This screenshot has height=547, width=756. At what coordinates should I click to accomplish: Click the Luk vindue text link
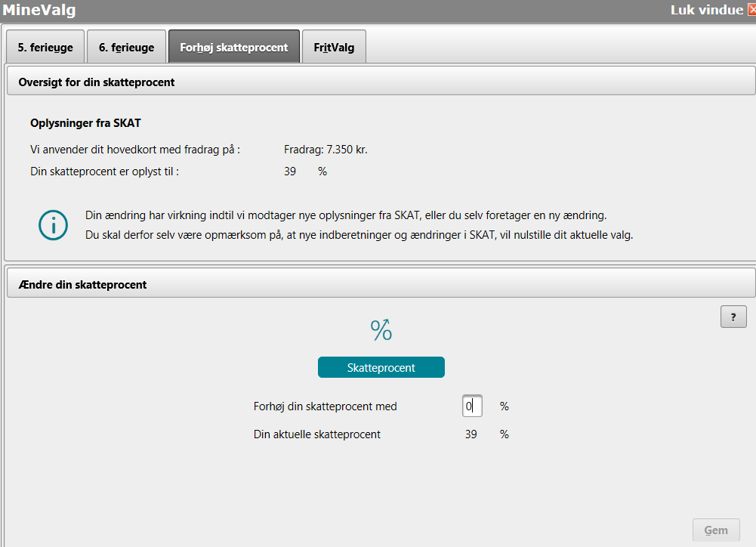click(x=706, y=11)
